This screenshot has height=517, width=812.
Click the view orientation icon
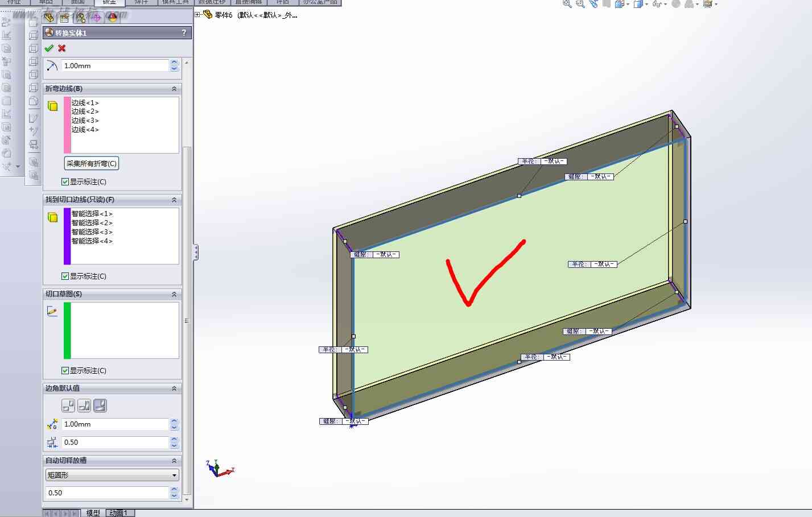pos(620,4)
